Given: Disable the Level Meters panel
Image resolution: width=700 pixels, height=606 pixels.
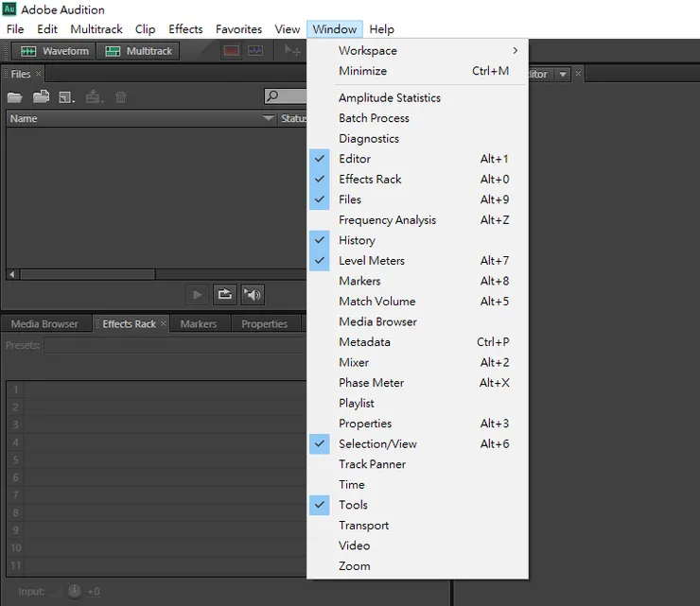Looking at the screenshot, I should pyautogui.click(x=371, y=261).
